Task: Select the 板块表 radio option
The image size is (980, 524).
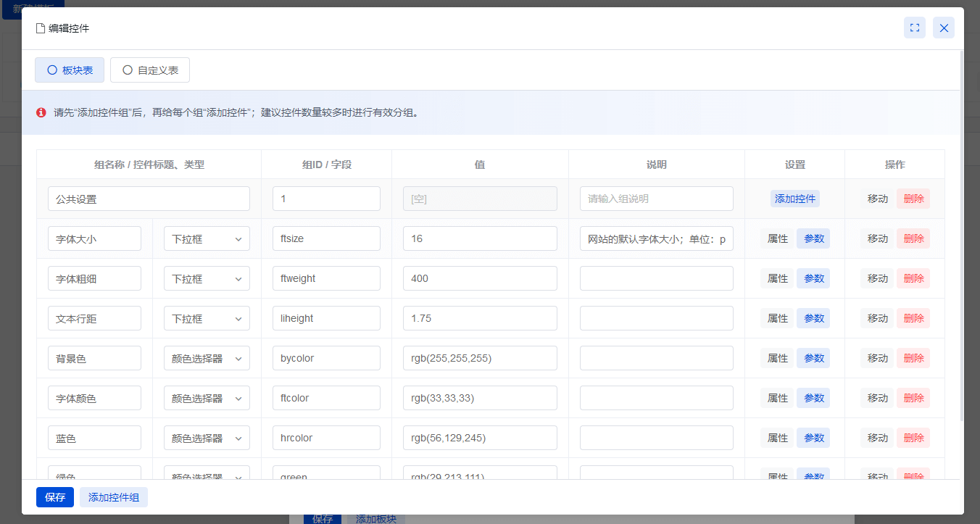Action: [x=70, y=70]
